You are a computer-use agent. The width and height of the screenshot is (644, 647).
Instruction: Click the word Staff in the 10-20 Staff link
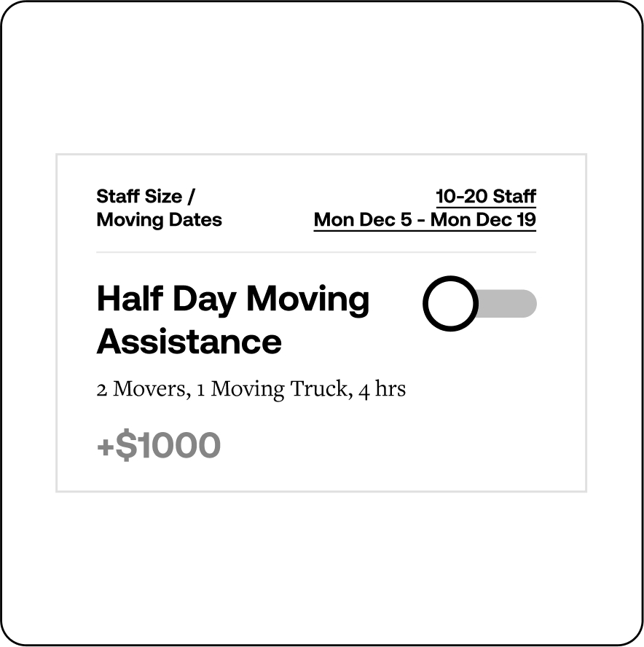point(514,197)
